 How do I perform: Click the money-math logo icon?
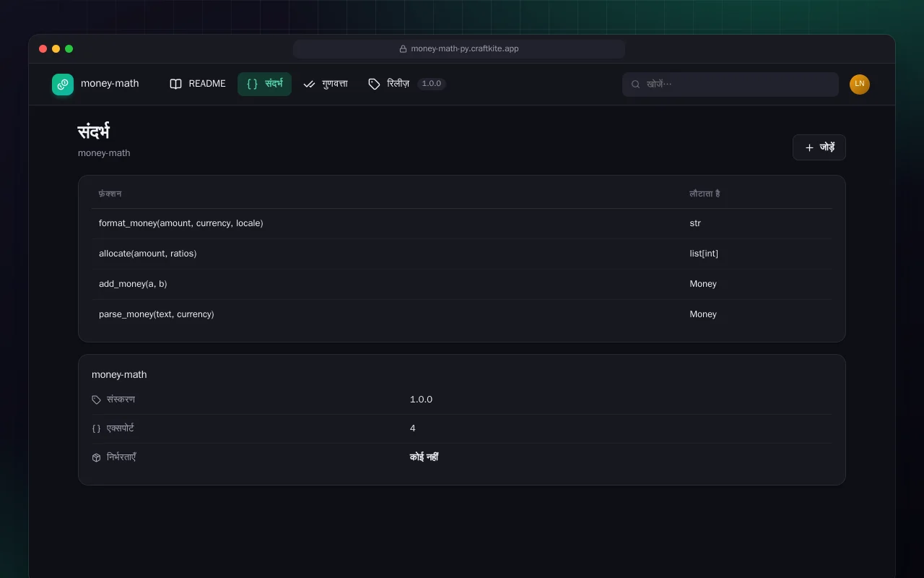63,85
